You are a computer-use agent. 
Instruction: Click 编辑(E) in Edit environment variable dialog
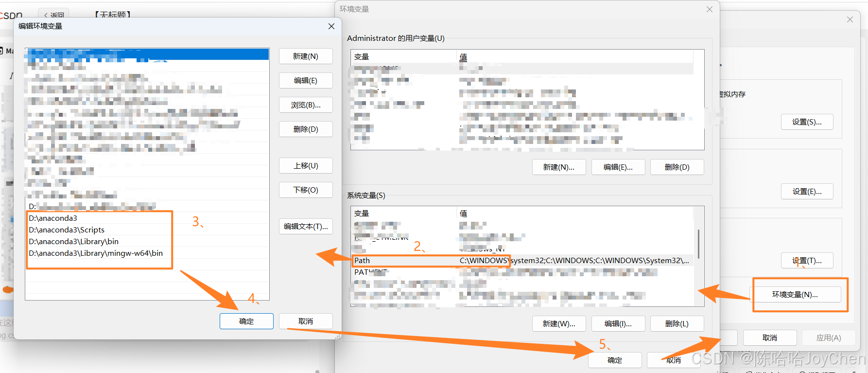[x=306, y=81]
